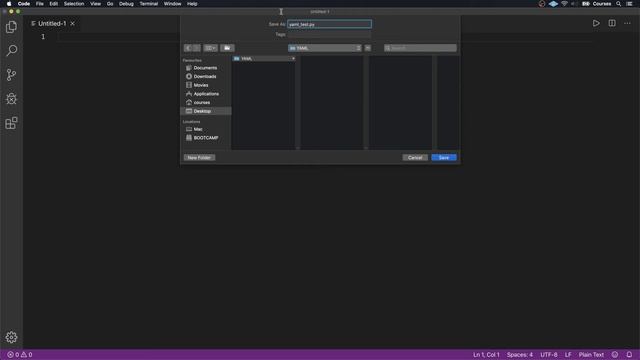Click the Search field in save dialog

pyautogui.click(x=420, y=48)
